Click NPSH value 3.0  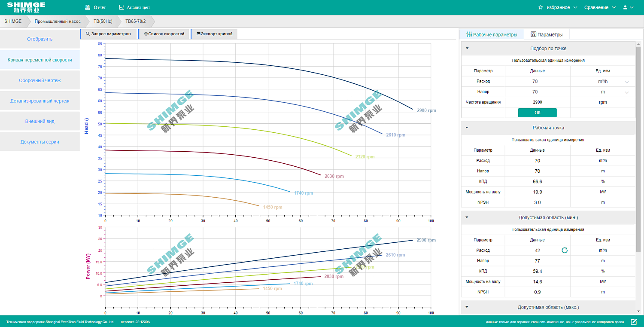click(538, 202)
